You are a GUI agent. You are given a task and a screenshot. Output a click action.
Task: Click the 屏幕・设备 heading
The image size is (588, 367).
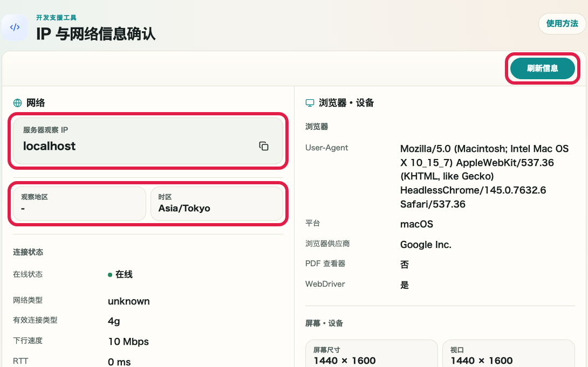pyautogui.click(x=324, y=323)
